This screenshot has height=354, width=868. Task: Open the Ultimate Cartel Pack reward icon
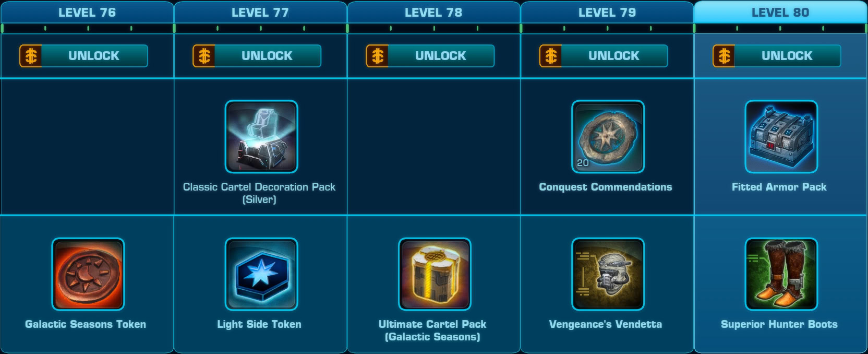435,274
